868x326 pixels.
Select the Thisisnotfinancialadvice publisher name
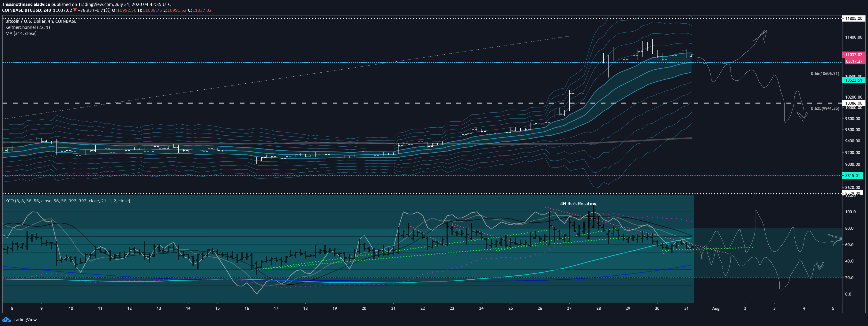26,4
